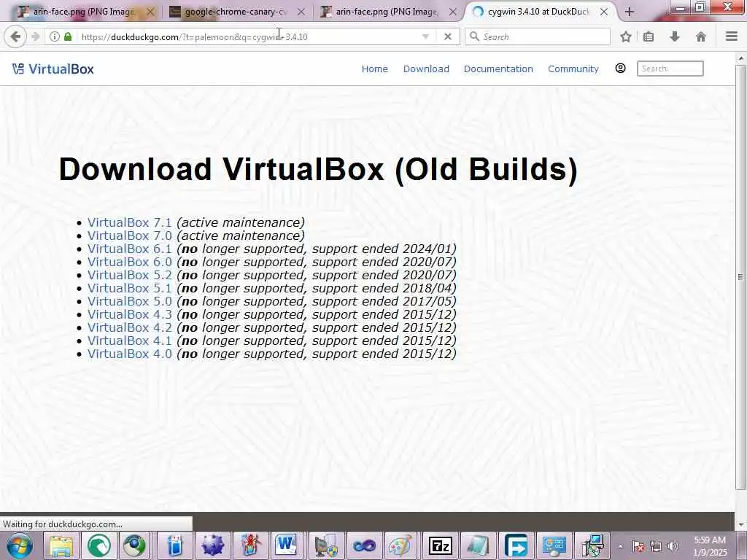The image size is (747, 560).
Task: Click the vertical scrollbar thumb
Action: [741, 276]
